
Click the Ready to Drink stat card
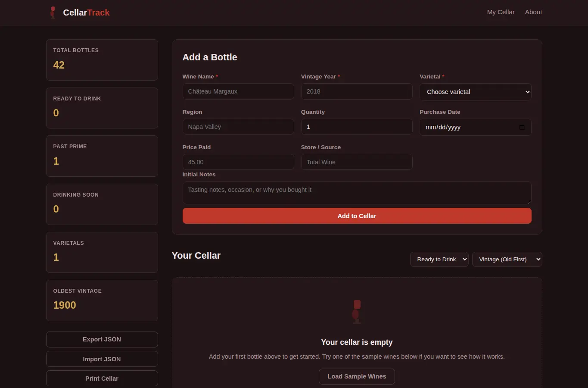point(102,108)
